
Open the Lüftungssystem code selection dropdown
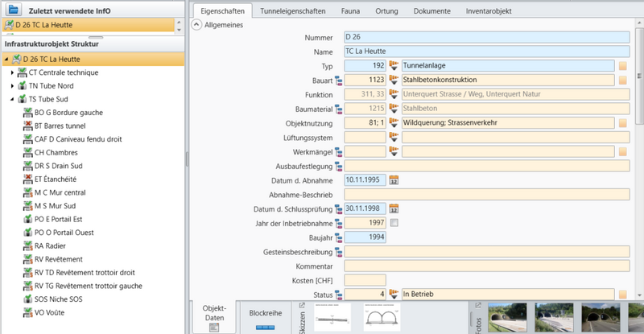point(394,137)
